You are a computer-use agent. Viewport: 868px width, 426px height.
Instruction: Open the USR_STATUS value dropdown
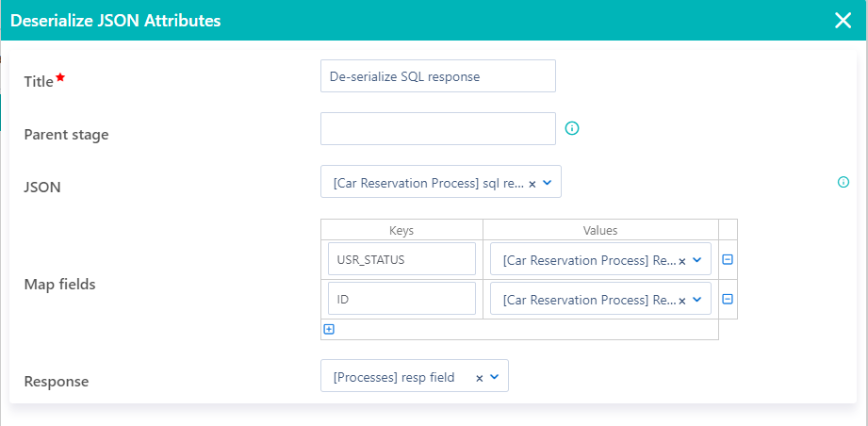[x=697, y=259]
